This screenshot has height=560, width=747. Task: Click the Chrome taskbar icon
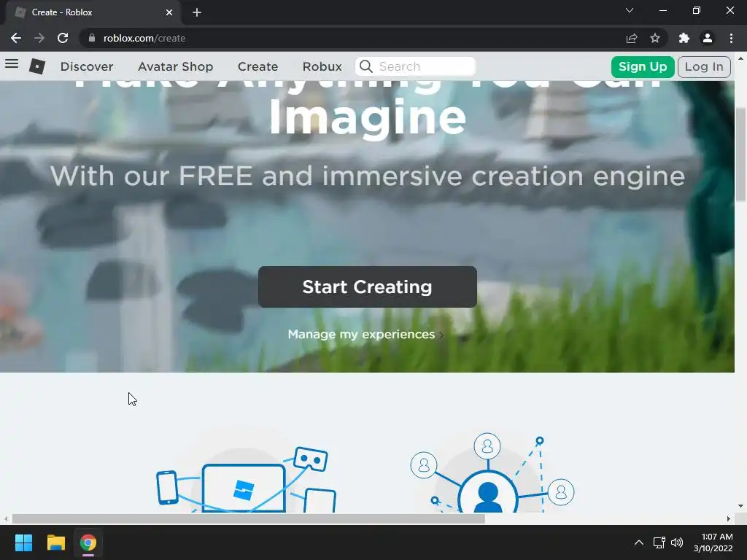(x=88, y=542)
